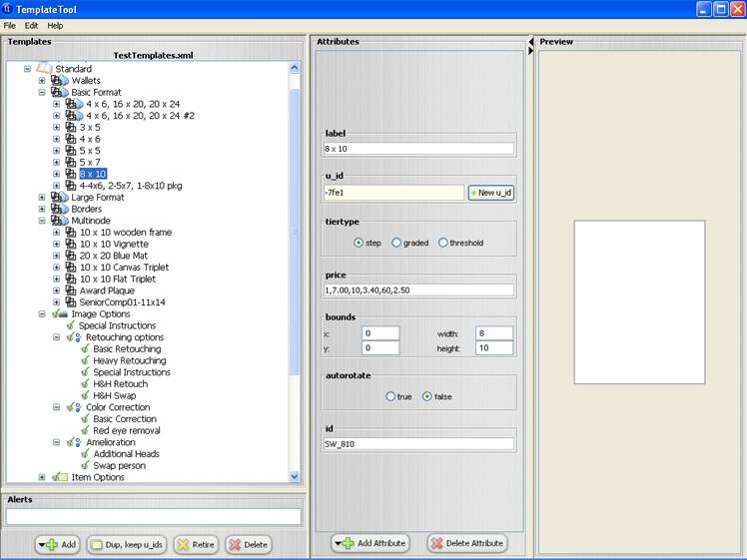The height and width of the screenshot is (560, 747).
Task: Open the Edit menu
Action: click(31, 26)
